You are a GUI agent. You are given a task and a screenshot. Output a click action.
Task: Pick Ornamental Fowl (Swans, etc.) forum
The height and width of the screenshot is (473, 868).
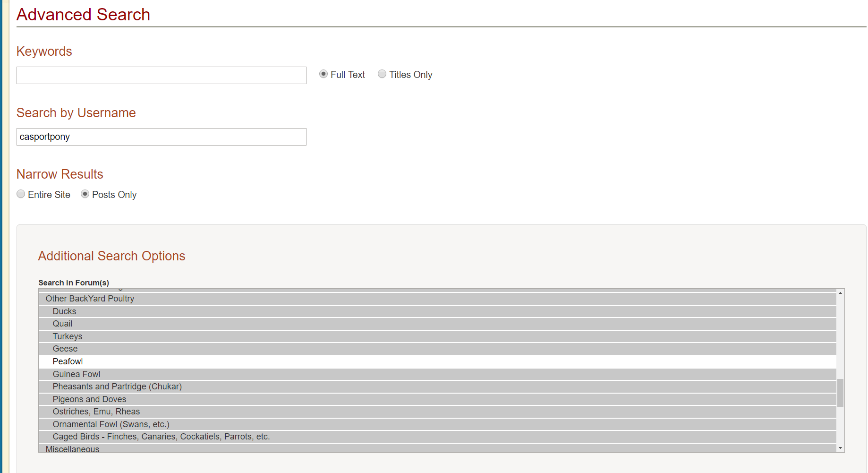pos(111,424)
